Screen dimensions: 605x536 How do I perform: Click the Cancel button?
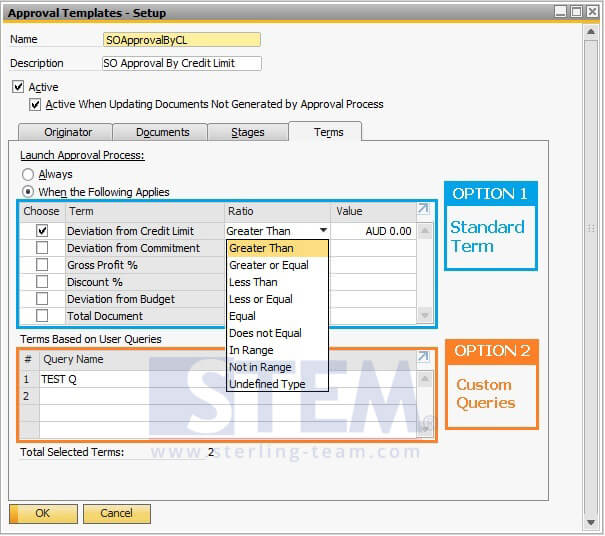pyautogui.click(x=117, y=514)
